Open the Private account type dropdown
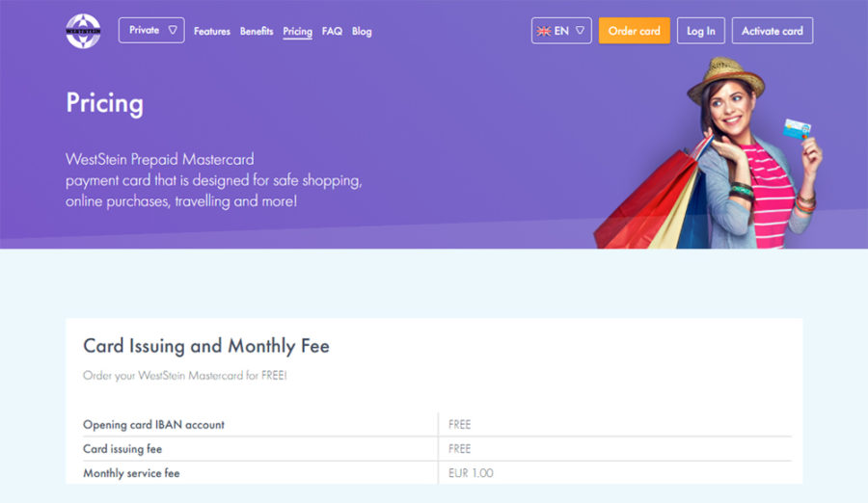 coord(151,30)
